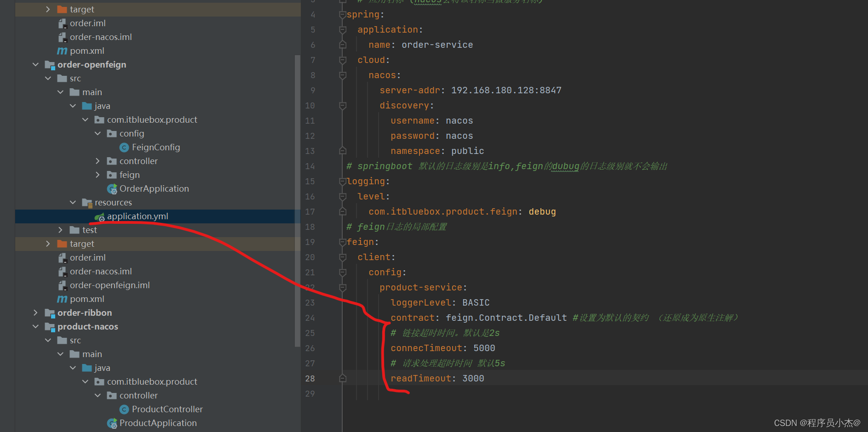868x432 pixels.
Task: Fold the logging: block at line 15
Action: 343,182
